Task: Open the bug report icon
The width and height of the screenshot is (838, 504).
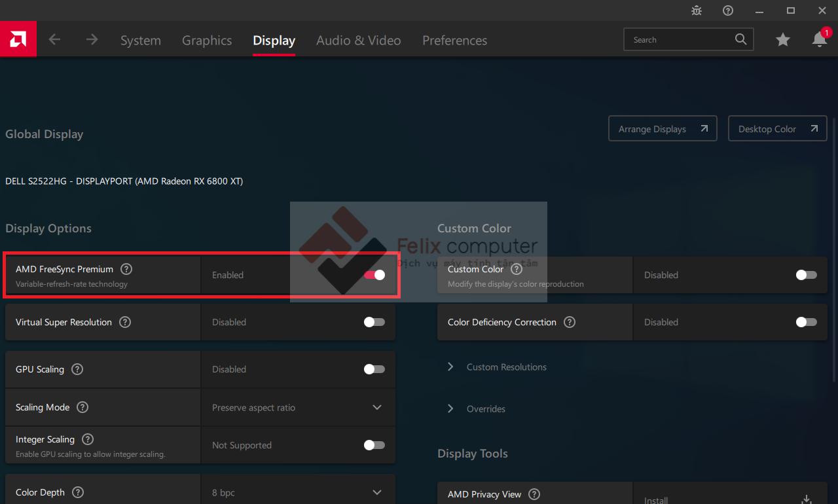Action: (697, 10)
